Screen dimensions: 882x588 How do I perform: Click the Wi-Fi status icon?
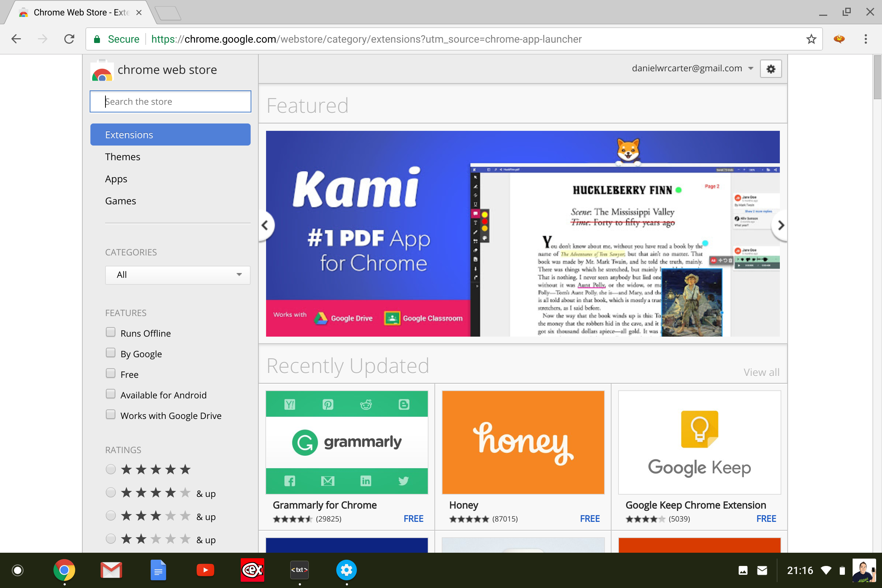[826, 571]
